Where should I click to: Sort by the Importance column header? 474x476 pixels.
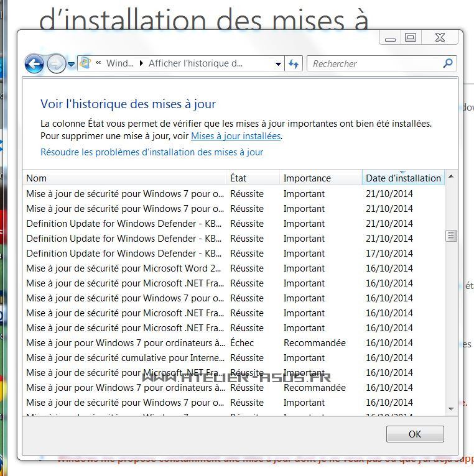320,178
